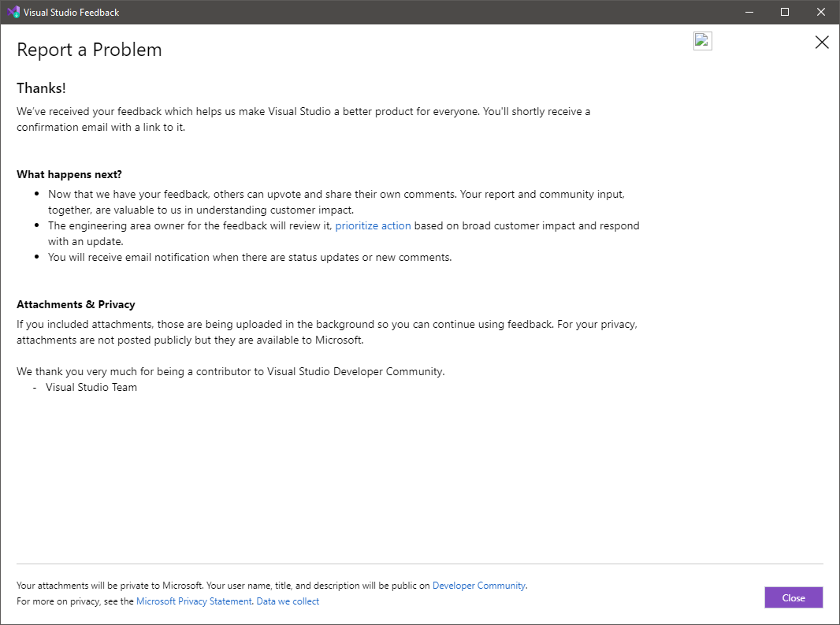Click the 'What happens next?' heading
Viewport: 840px width, 625px height.
(x=69, y=174)
